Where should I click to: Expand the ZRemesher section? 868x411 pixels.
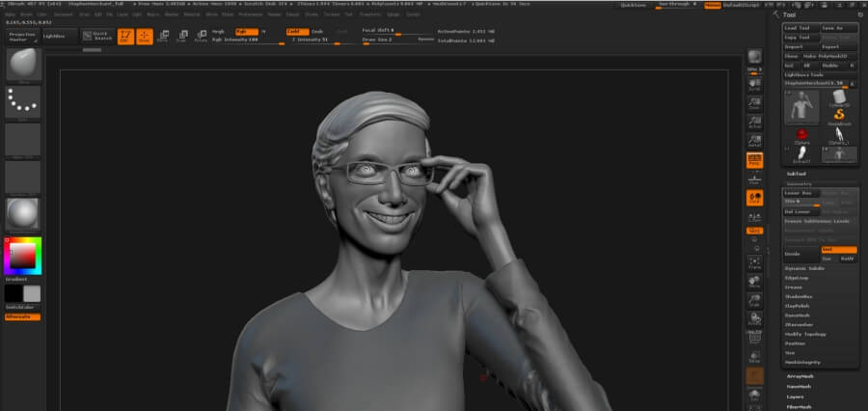pyautogui.click(x=797, y=324)
